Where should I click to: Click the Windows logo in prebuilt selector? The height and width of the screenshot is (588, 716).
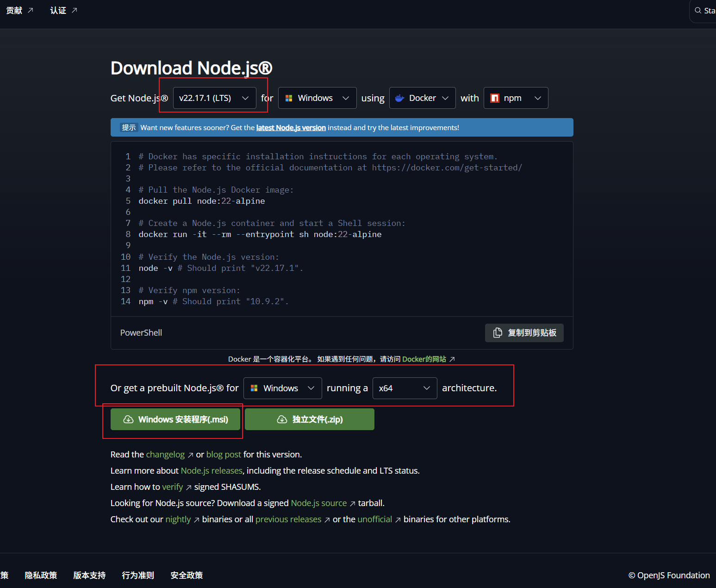[x=254, y=388]
